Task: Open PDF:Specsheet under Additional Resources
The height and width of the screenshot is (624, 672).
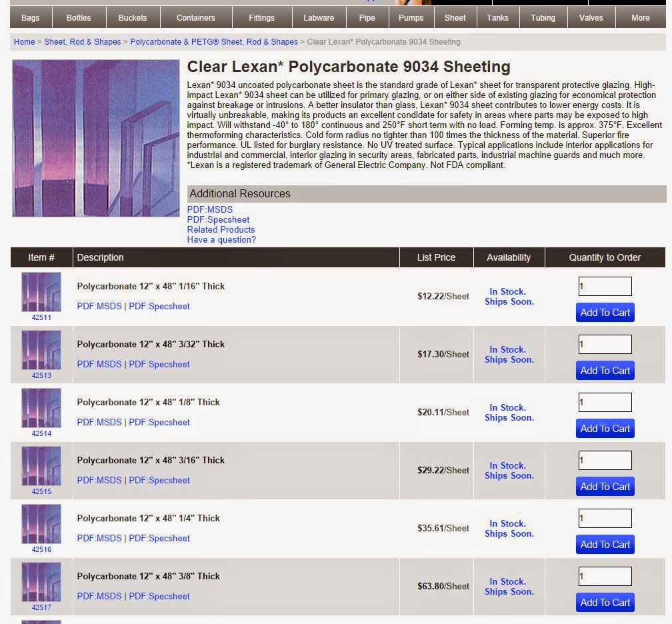Action: click(218, 219)
